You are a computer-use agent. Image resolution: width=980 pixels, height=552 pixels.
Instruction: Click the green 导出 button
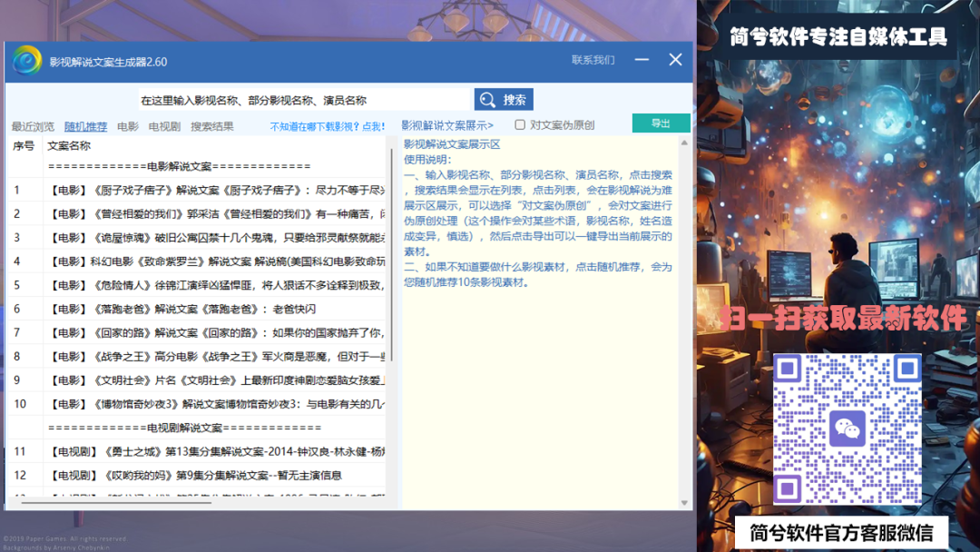click(x=661, y=122)
